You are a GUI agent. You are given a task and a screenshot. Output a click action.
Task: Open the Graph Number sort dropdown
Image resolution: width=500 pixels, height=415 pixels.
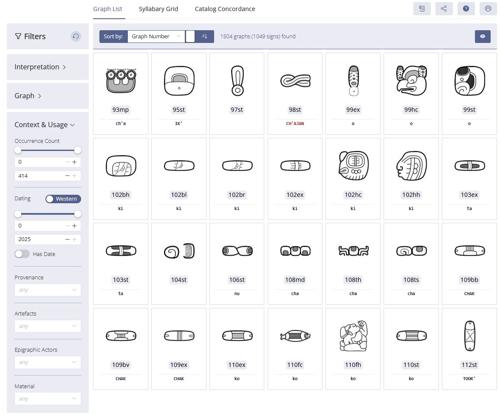click(x=156, y=36)
